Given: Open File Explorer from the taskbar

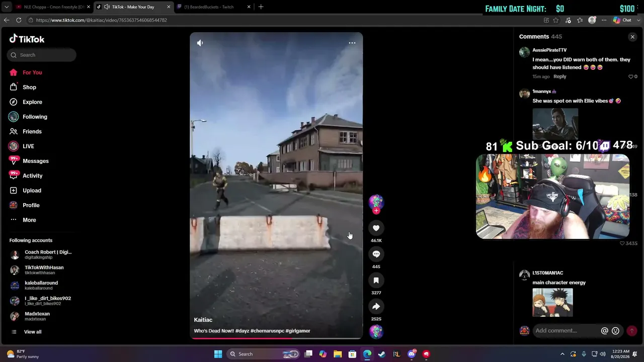Looking at the screenshot, I should pyautogui.click(x=338, y=354).
